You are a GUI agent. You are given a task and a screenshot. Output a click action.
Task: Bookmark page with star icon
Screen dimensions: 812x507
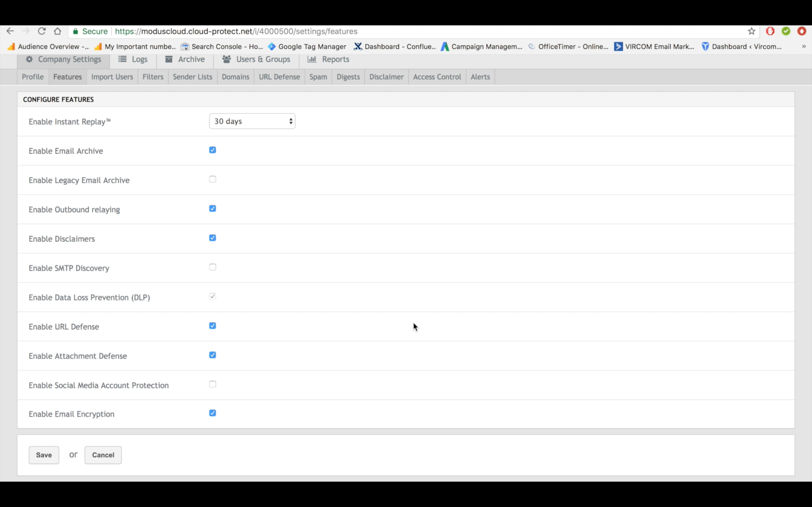751,31
